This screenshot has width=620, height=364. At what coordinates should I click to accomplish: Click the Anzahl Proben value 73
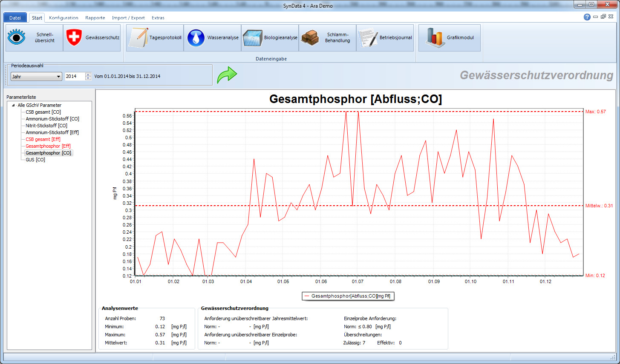[x=162, y=318]
